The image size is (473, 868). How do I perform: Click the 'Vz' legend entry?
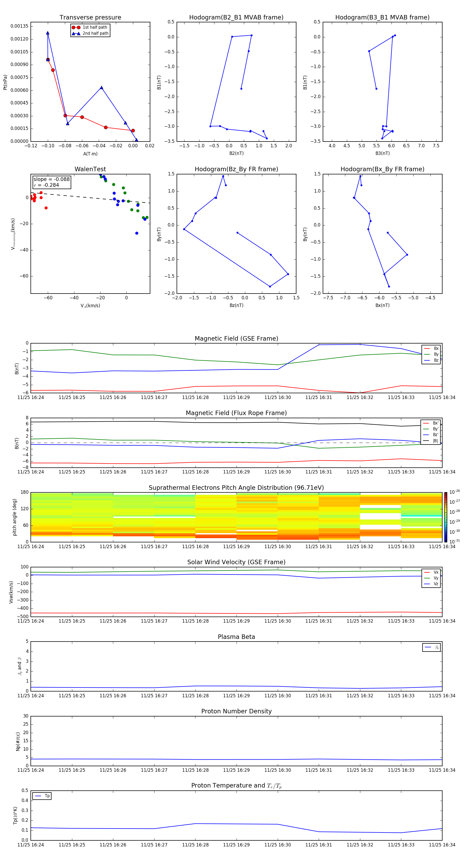pos(431,584)
